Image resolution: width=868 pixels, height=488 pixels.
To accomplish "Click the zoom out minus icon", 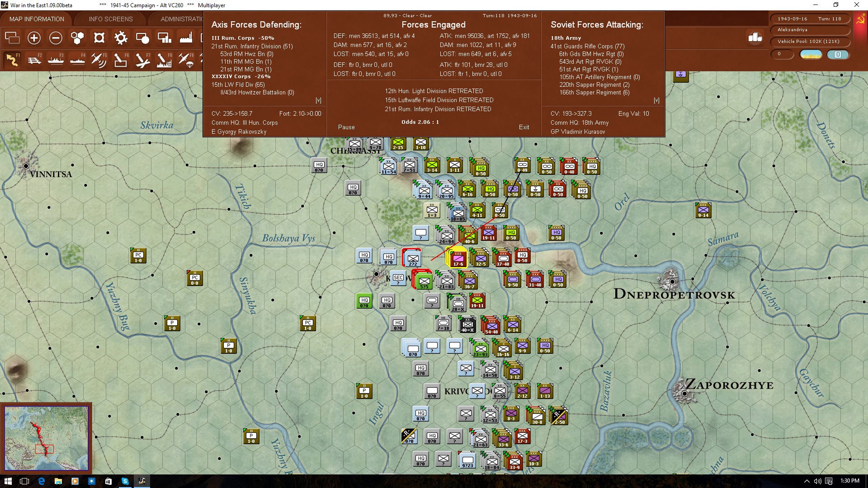I will pos(56,38).
